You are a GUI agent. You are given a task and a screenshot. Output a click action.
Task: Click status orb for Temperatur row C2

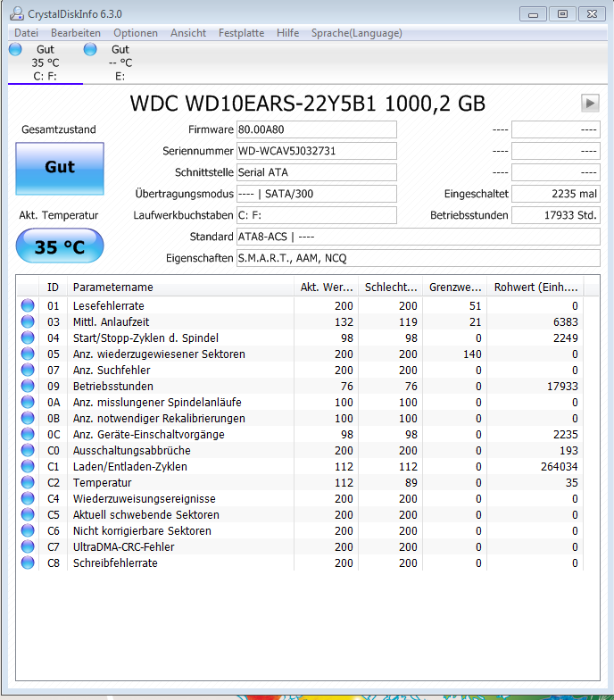[x=28, y=482]
